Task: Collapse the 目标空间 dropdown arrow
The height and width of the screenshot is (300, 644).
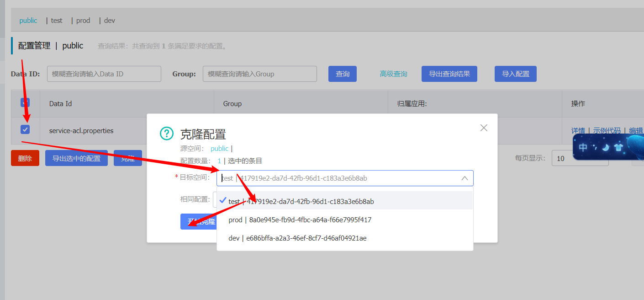Action: coord(465,178)
